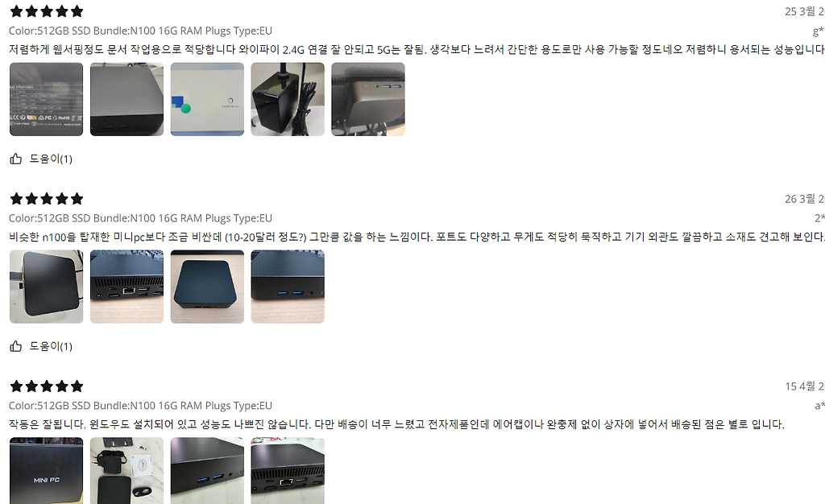Open the MINI PC logo photo
Viewport: 825px width, 504px height.
click(x=46, y=471)
